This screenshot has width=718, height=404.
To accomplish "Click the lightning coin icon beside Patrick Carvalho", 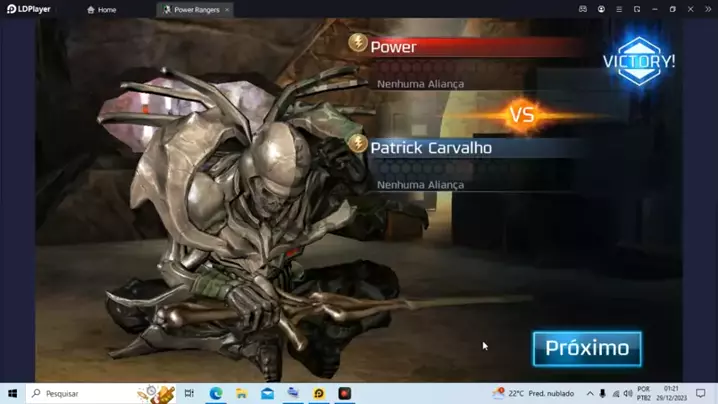I will (358, 143).
